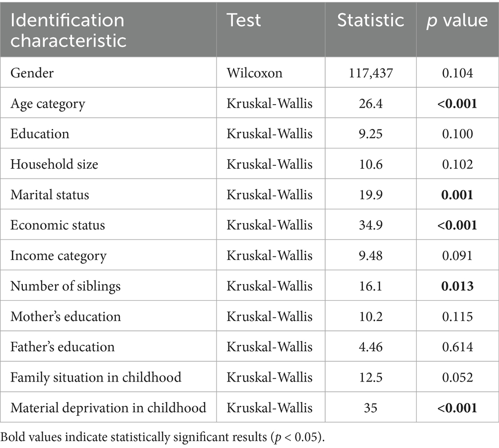Click the "Test" column header
Screen dimensions: 499x448
[x=244, y=20]
